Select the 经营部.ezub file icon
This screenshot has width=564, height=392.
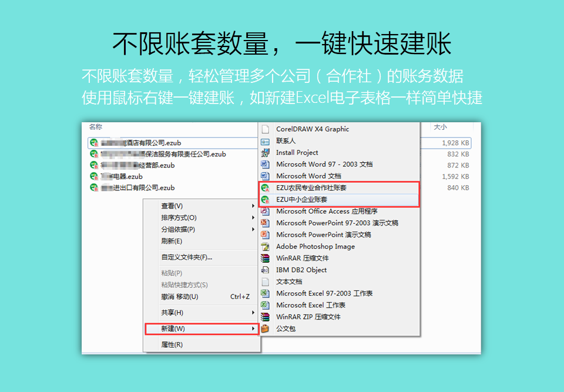pos(94,165)
